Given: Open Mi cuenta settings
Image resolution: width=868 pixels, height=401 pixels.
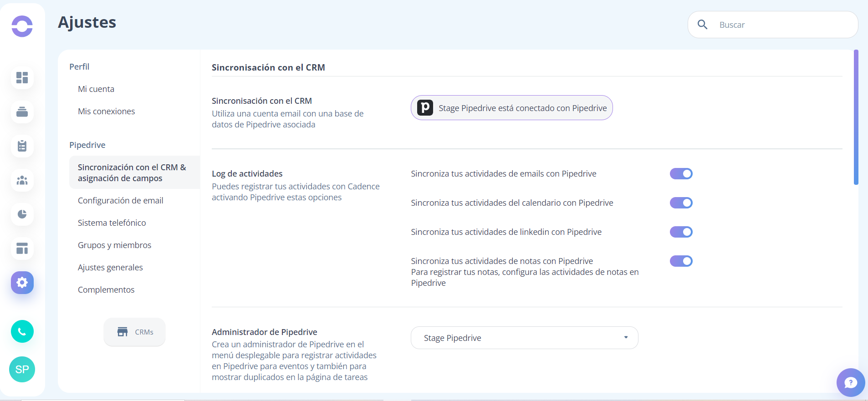Looking at the screenshot, I should click(96, 89).
